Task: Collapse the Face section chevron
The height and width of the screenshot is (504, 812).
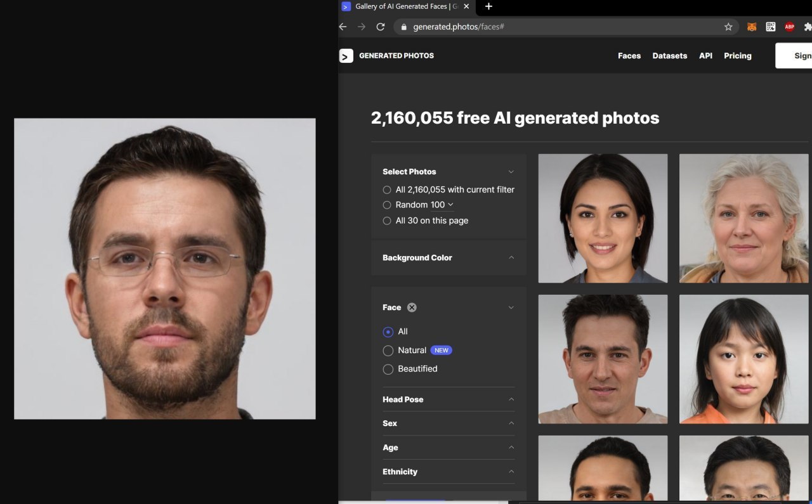Action: [511, 307]
